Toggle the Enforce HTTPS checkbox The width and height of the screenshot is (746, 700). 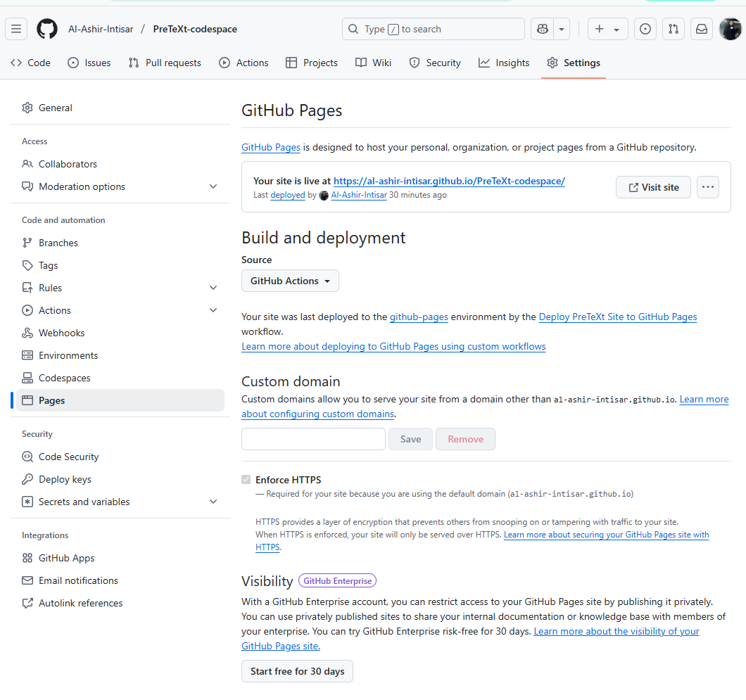(x=246, y=479)
